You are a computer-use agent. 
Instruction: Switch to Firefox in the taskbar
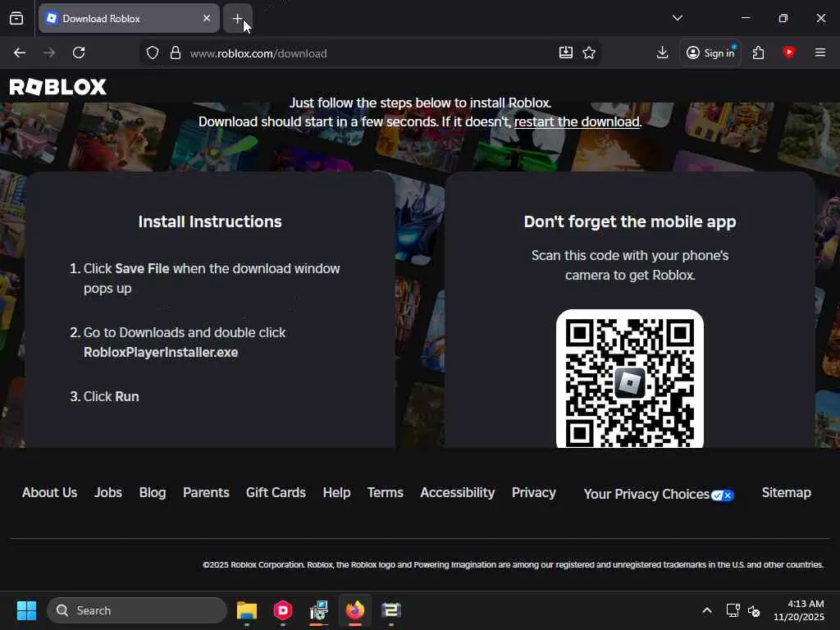[x=354, y=610]
